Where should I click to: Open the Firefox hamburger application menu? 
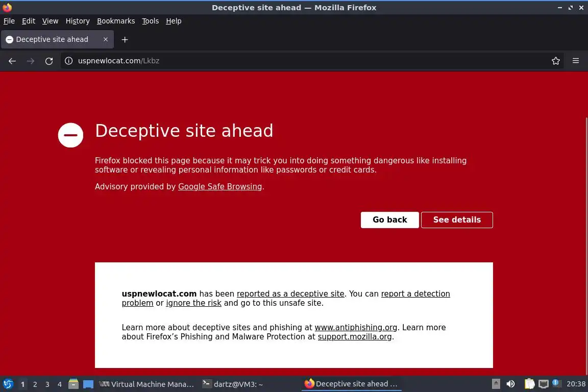(x=576, y=61)
